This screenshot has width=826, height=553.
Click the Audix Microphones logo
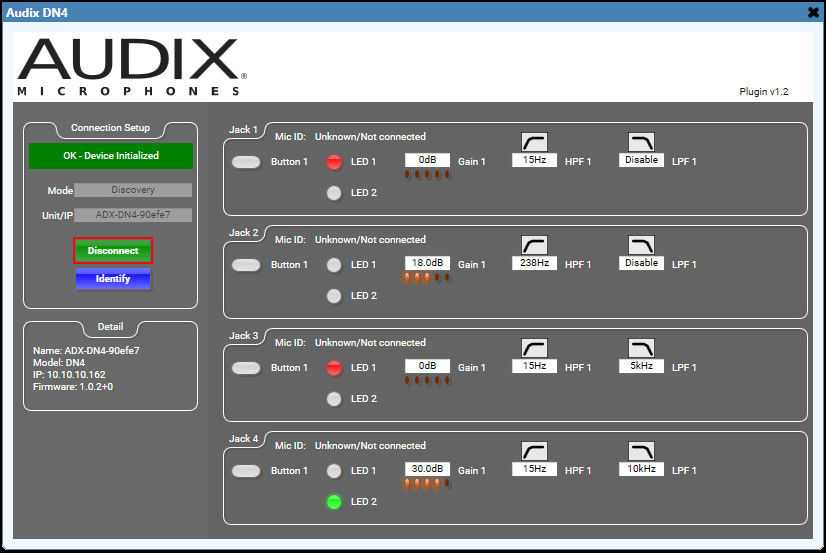click(132, 67)
